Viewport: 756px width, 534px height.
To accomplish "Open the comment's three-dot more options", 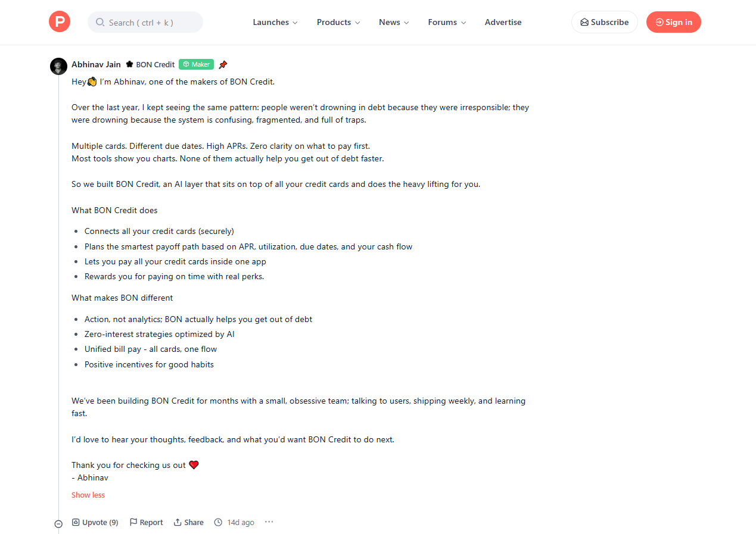I will [x=269, y=522].
